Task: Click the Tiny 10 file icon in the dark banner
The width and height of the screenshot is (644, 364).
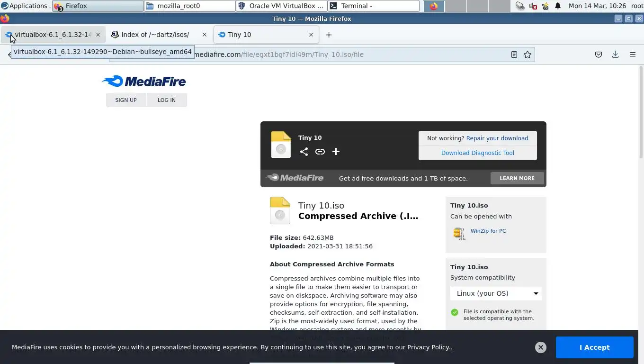Action: pos(281,145)
